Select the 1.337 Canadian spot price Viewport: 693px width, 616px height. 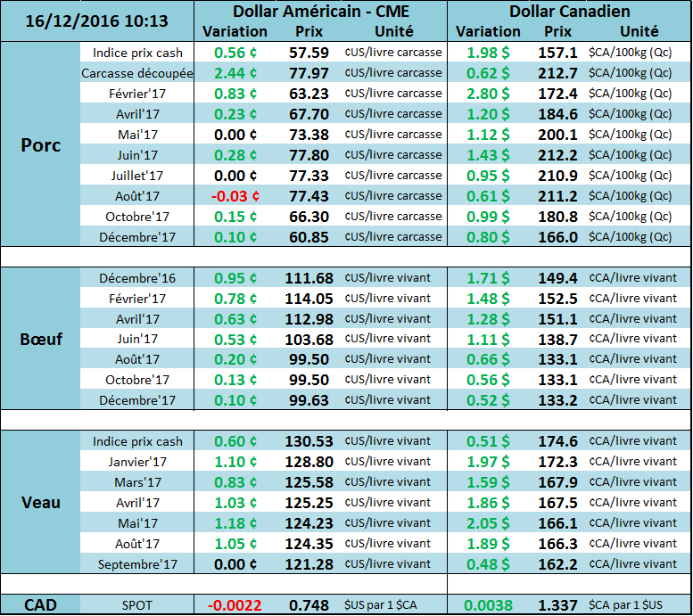click(x=558, y=605)
